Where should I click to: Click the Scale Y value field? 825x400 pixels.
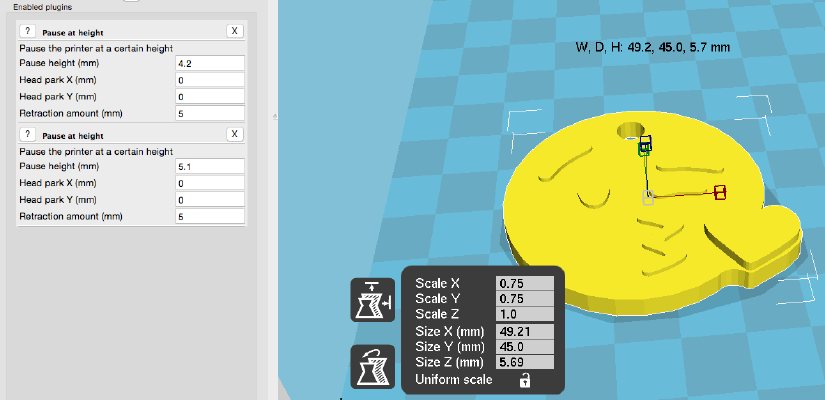click(525, 299)
